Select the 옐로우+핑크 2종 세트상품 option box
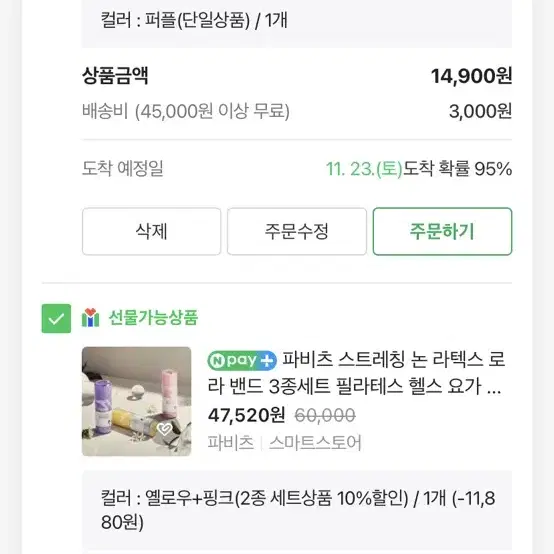This screenshot has width=554, height=554. (x=297, y=511)
